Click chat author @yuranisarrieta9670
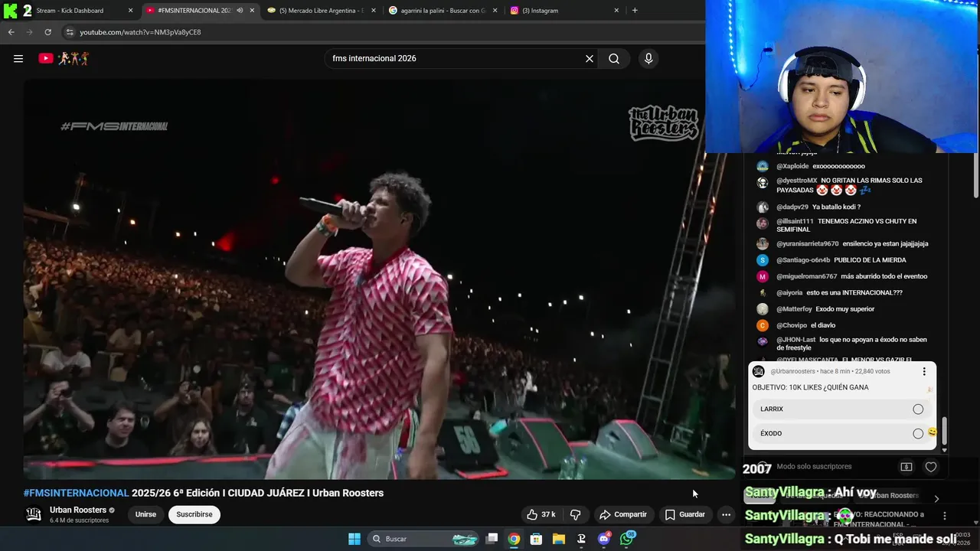This screenshot has width=980, height=551. 807,243
